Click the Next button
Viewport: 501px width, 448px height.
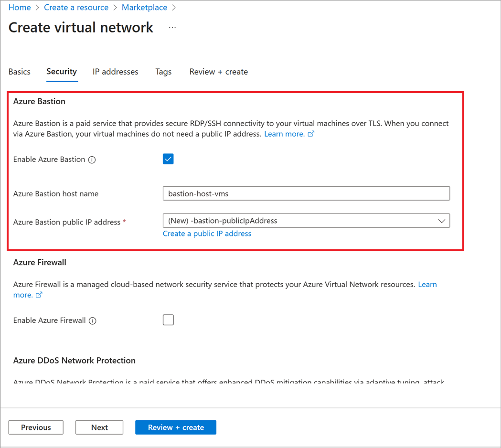(x=99, y=427)
